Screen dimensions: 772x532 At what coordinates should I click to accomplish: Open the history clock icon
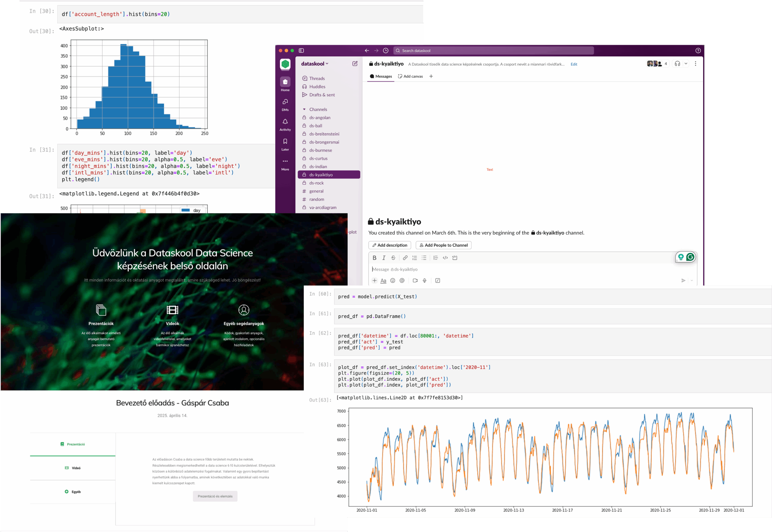[385, 51]
